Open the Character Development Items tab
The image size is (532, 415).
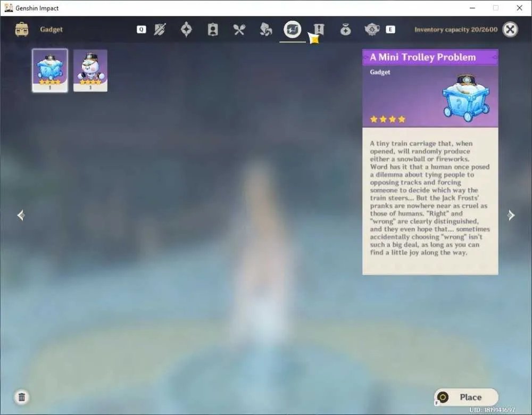[x=213, y=29]
